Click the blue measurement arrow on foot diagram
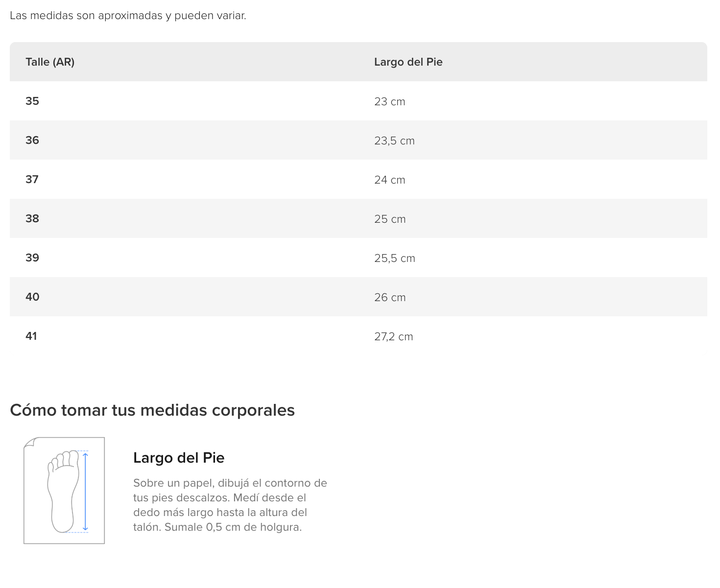 tap(85, 492)
